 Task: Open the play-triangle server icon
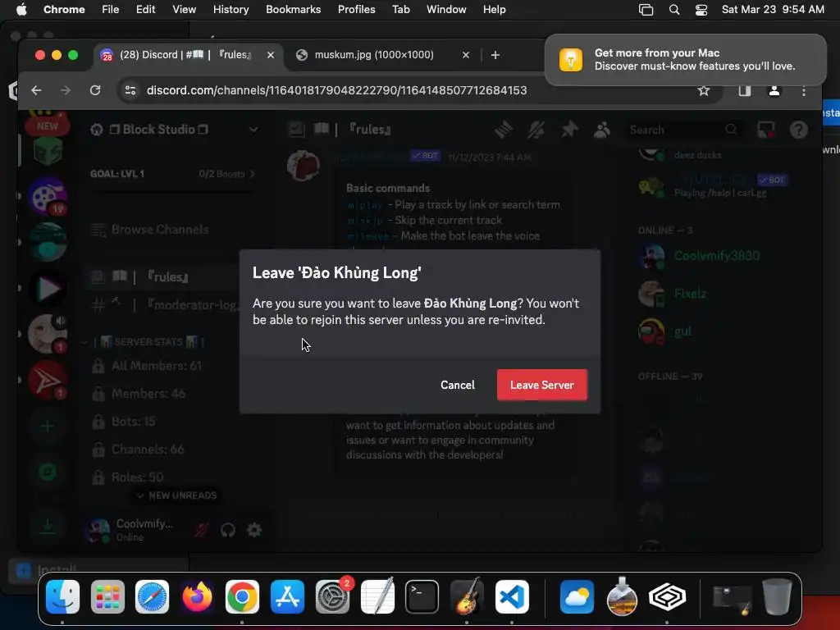coord(48,289)
